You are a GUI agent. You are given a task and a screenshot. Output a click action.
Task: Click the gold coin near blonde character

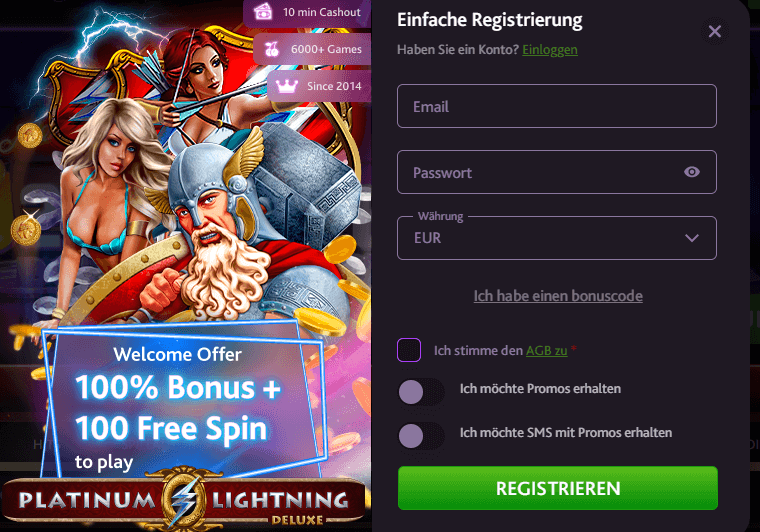point(26,230)
